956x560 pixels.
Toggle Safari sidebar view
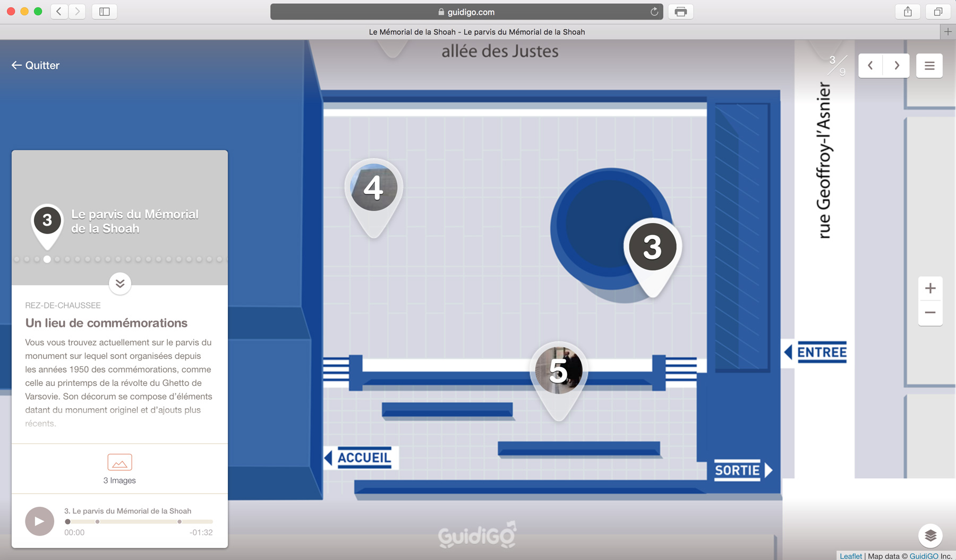coord(105,12)
